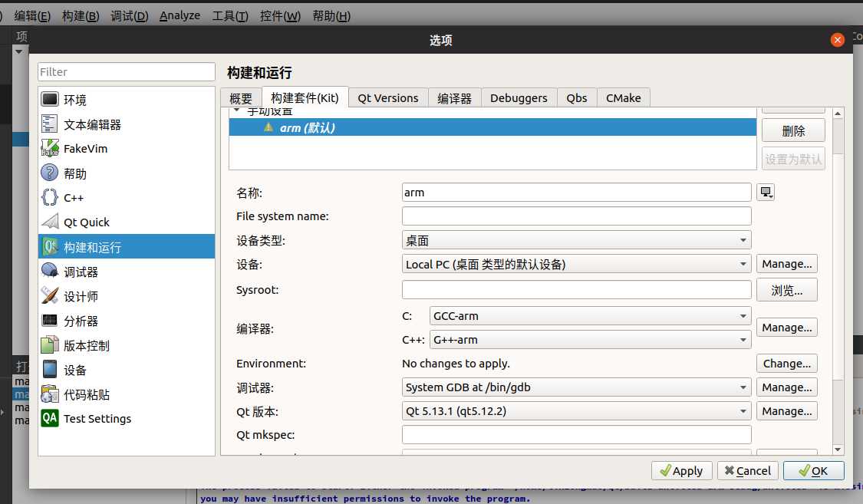Open the 设备 category icon
This screenshot has width=863, height=504.
[50, 369]
